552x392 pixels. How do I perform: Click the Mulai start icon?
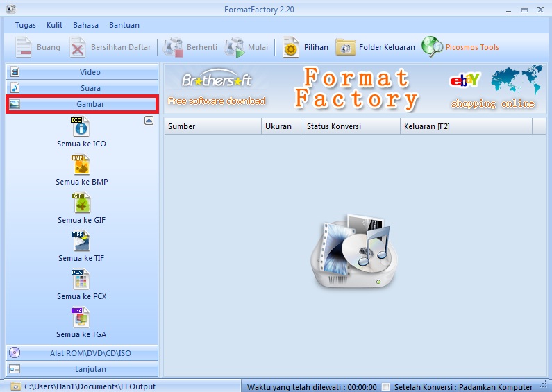[235, 47]
